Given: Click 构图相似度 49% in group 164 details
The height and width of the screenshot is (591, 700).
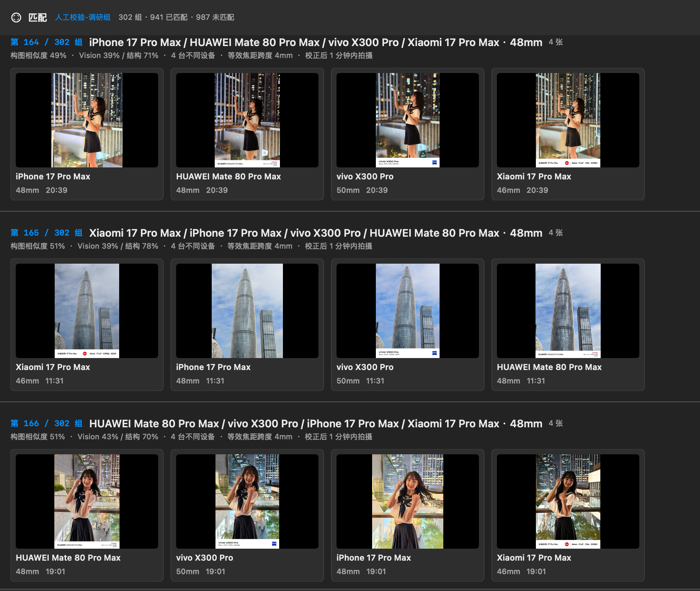Looking at the screenshot, I should 39,55.
